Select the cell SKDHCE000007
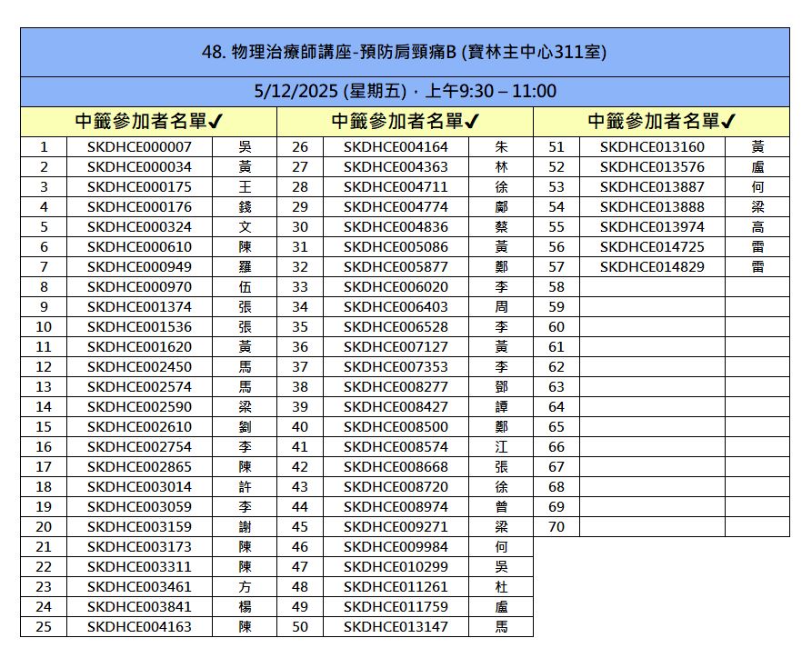The height and width of the screenshot is (658, 812). pos(139,147)
